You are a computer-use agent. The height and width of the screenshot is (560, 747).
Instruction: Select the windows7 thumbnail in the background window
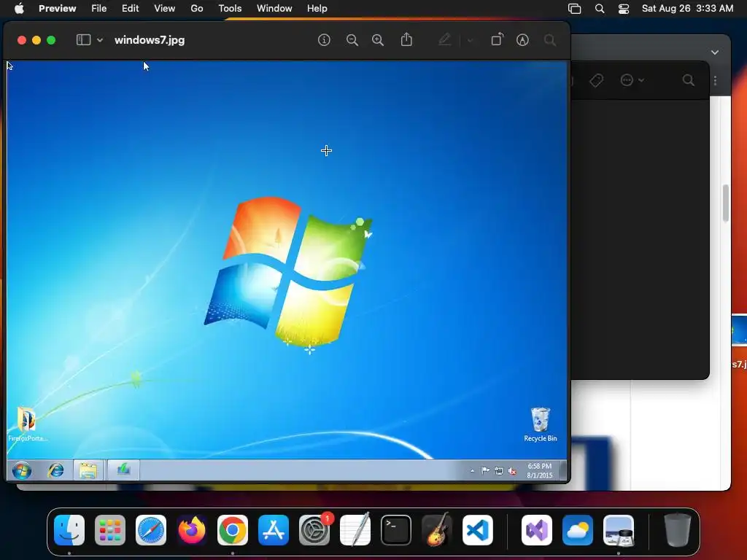click(739, 330)
